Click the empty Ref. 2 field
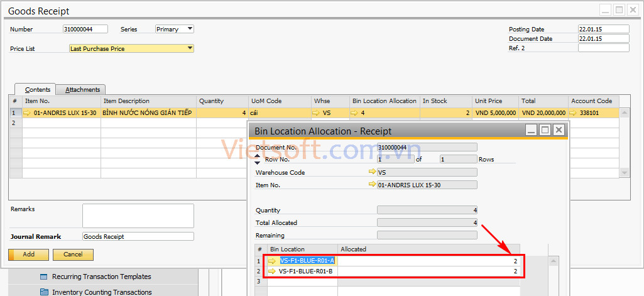This screenshot has width=644, height=296. [603, 48]
